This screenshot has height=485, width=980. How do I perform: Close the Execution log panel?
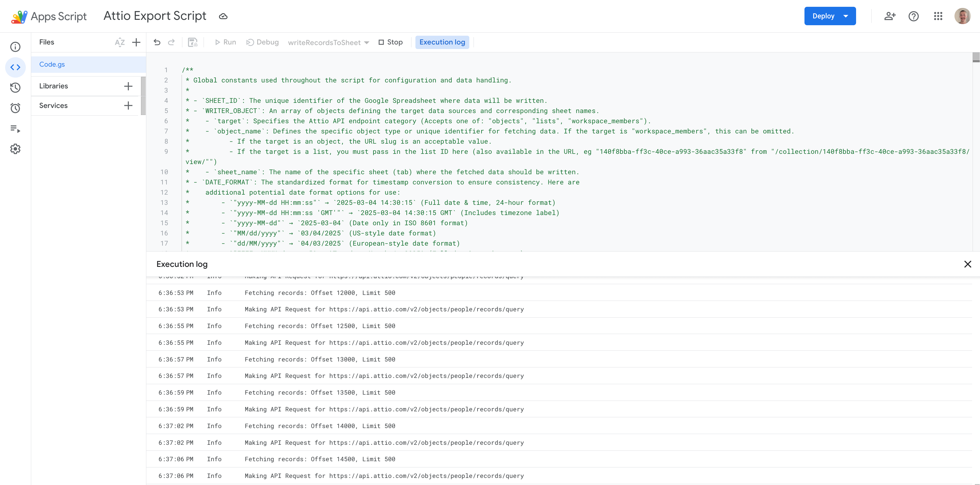tap(968, 264)
